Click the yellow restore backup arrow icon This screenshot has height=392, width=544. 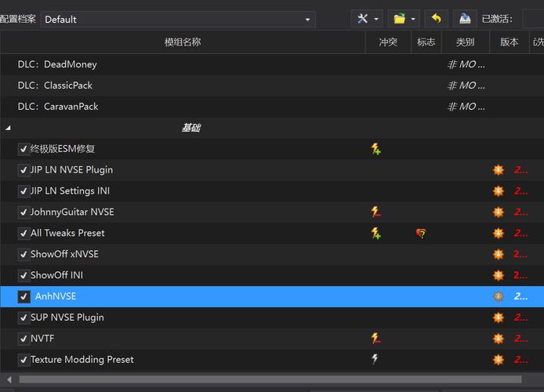[437, 19]
